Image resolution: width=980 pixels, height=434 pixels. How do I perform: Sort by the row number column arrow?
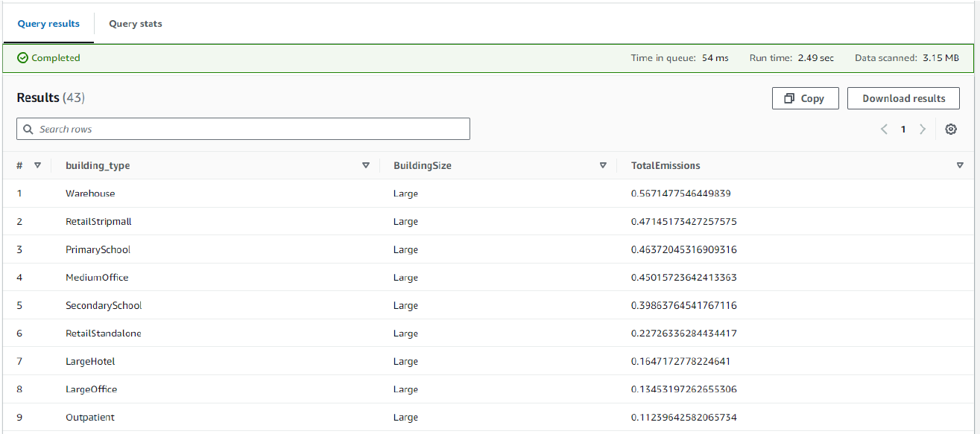tap(37, 165)
